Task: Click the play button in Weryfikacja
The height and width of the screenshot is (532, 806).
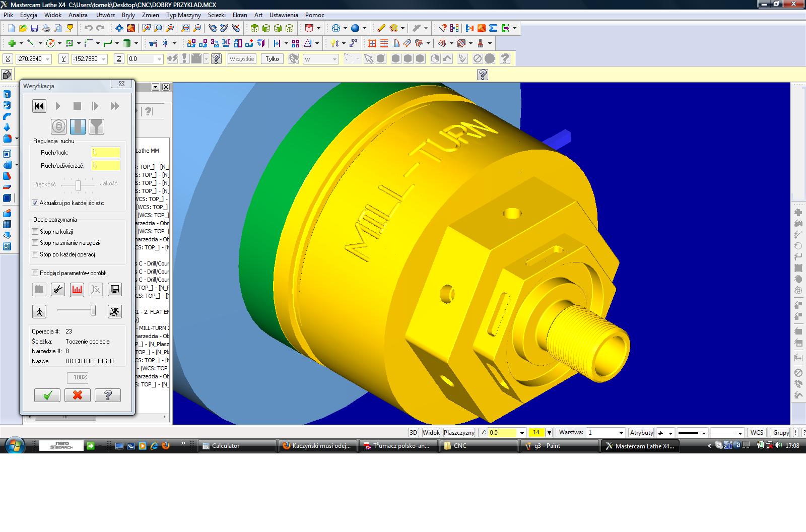Action: click(58, 106)
